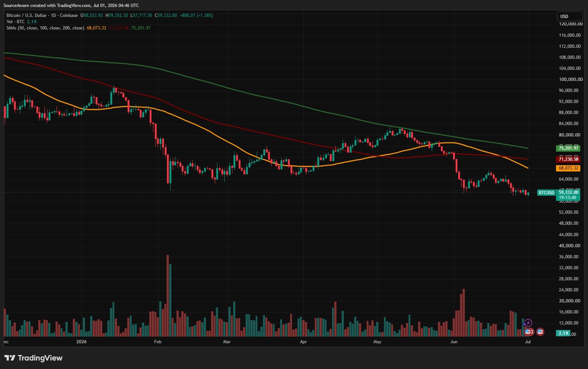Viewport: 588px width, 369px height.
Task: Click the Jul label on the time axis
Action: (x=528, y=342)
